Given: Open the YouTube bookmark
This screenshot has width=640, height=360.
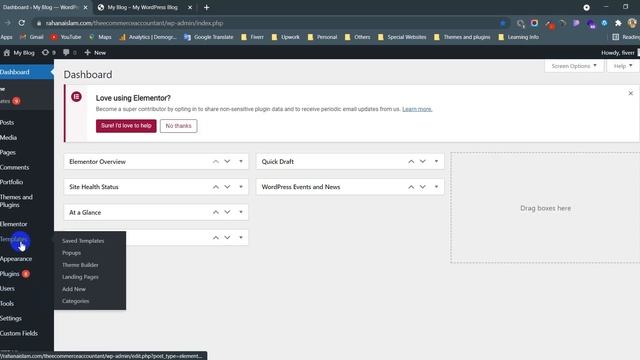Looking at the screenshot, I should (66, 37).
